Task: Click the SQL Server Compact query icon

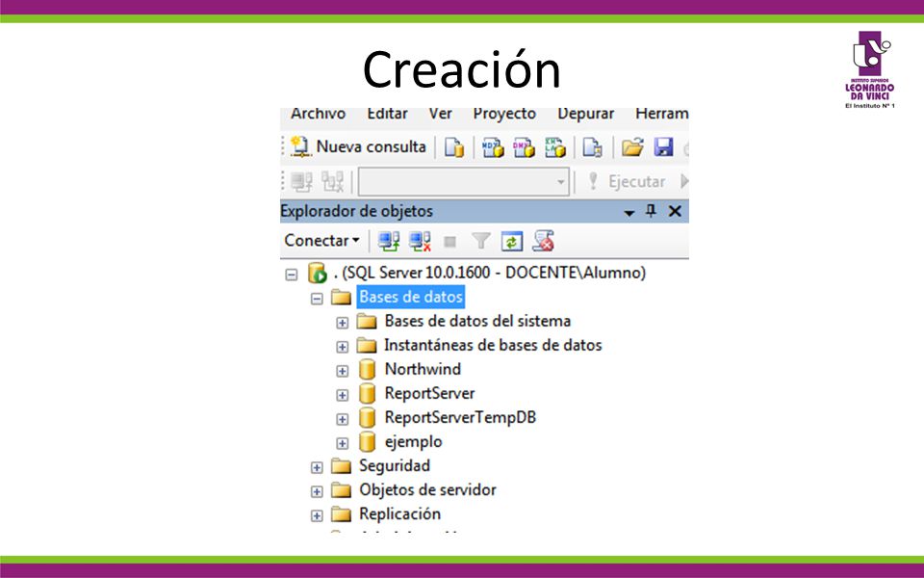Action: coord(592,146)
